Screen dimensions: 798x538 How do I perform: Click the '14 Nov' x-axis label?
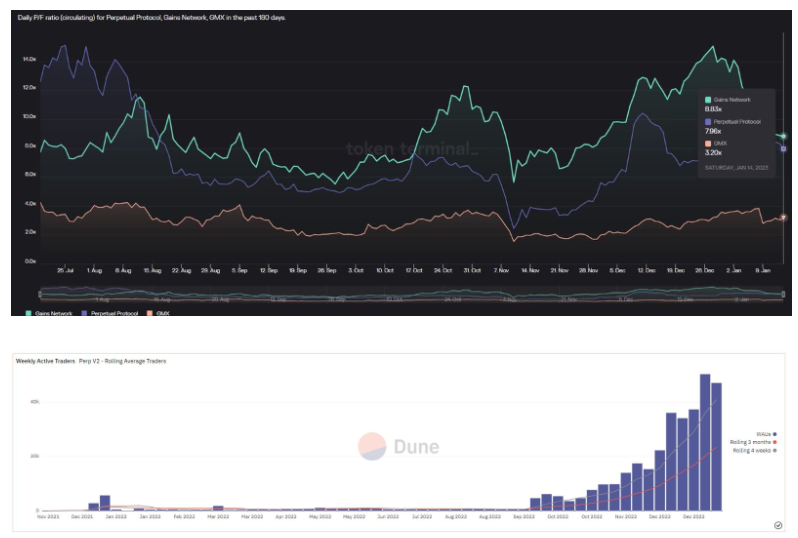click(530, 270)
